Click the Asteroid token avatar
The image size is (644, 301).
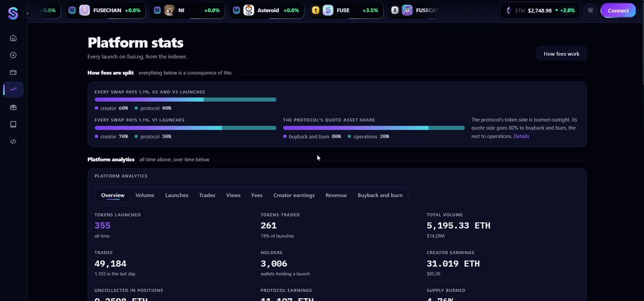click(249, 10)
